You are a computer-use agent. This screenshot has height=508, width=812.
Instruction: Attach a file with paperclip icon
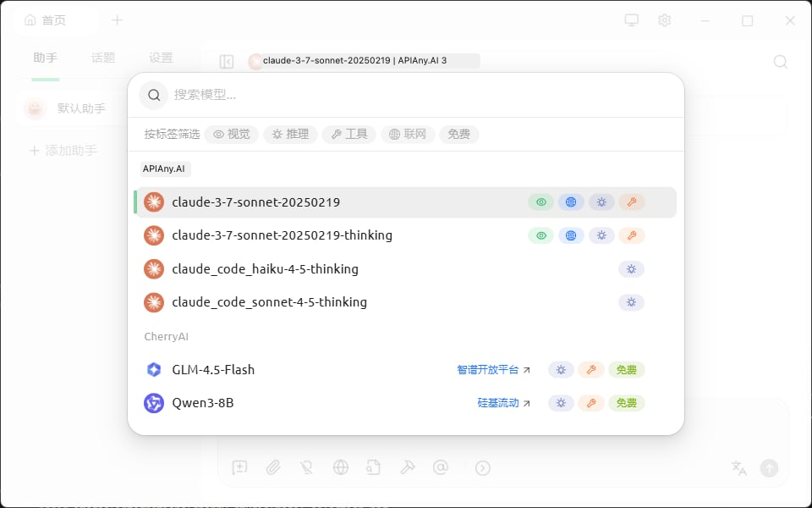(273, 467)
